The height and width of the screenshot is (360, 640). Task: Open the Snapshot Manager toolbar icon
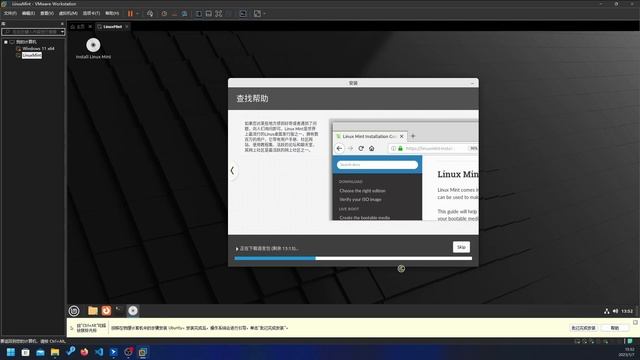pos(184,13)
